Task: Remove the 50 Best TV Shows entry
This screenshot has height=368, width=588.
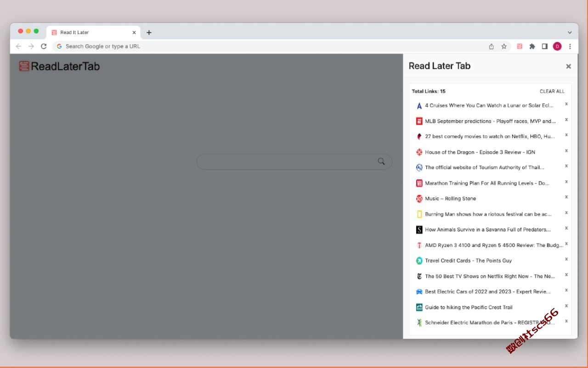Action: pos(566,275)
